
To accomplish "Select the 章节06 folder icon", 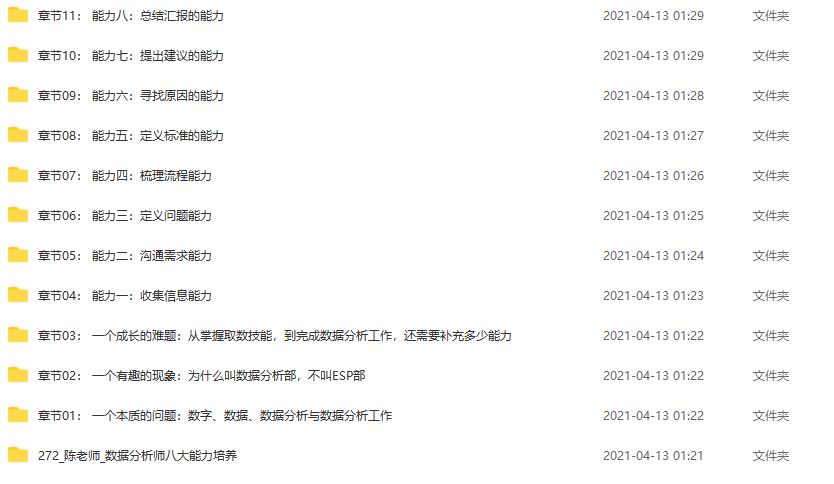I will 18,215.
